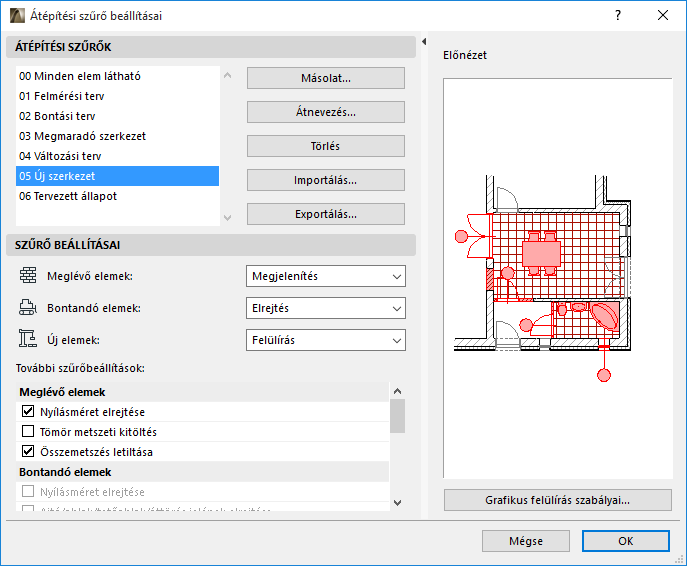Close the dialog with the X button

(x=663, y=16)
